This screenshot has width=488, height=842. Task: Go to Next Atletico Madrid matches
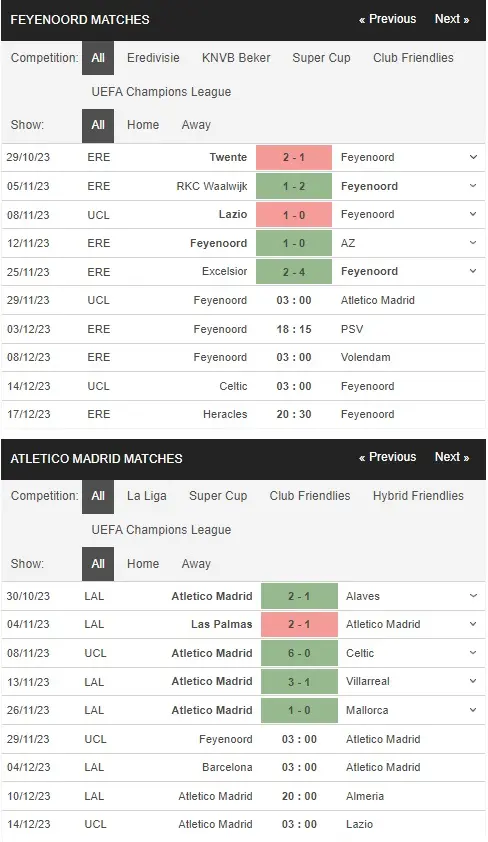click(452, 457)
